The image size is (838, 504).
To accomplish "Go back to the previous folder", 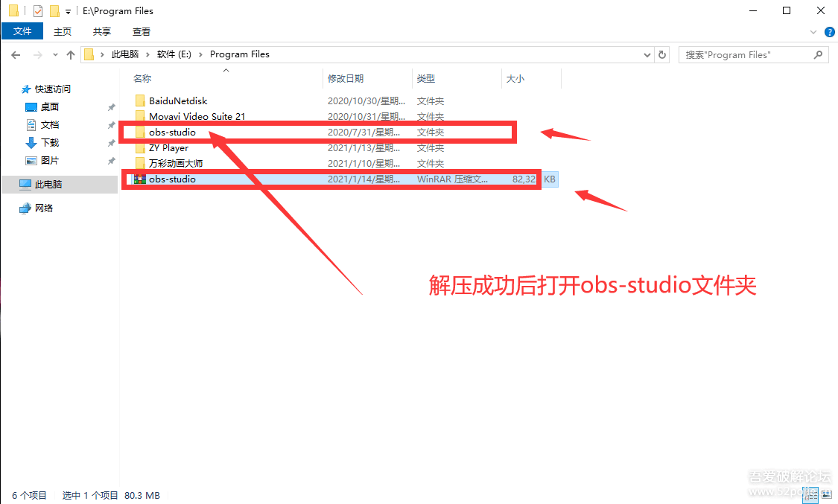I will pyautogui.click(x=16, y=55).
